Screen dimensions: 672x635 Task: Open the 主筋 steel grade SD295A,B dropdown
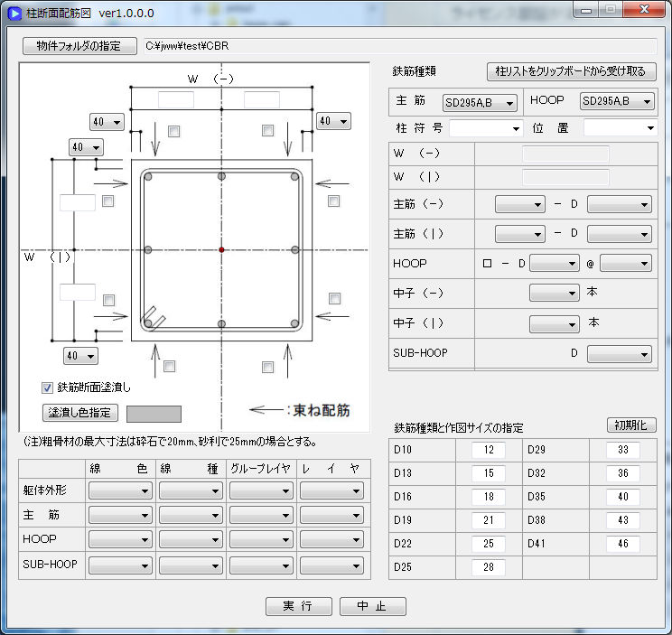click(x=480, y=102)
